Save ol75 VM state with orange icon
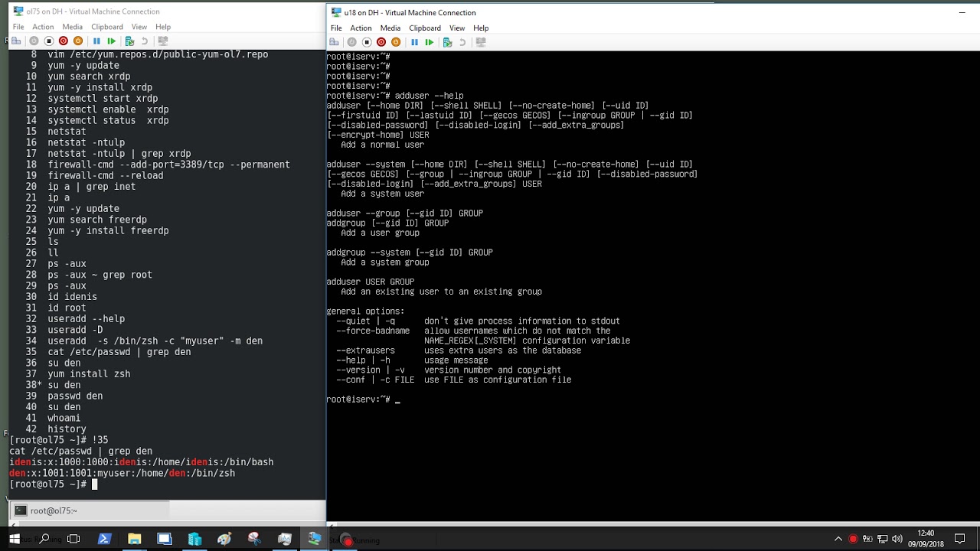 click(x=78, y=41)
